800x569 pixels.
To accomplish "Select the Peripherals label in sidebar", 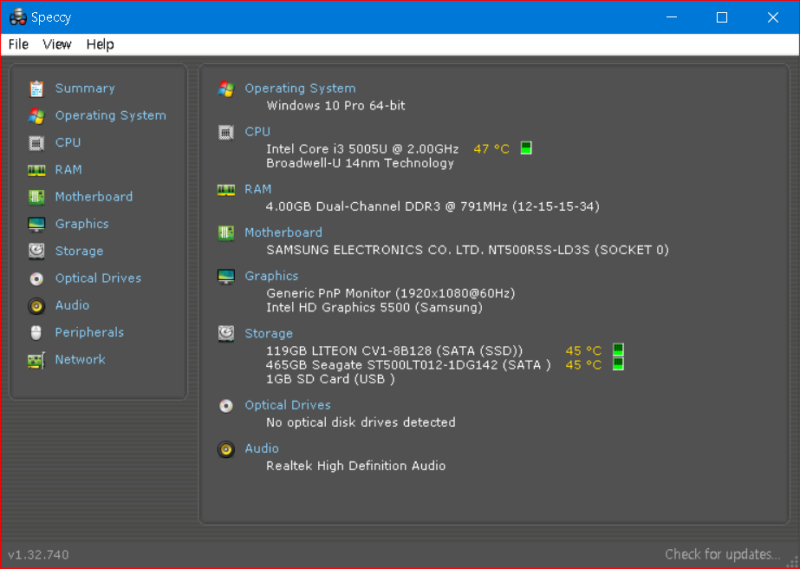I will pos(89,332).
